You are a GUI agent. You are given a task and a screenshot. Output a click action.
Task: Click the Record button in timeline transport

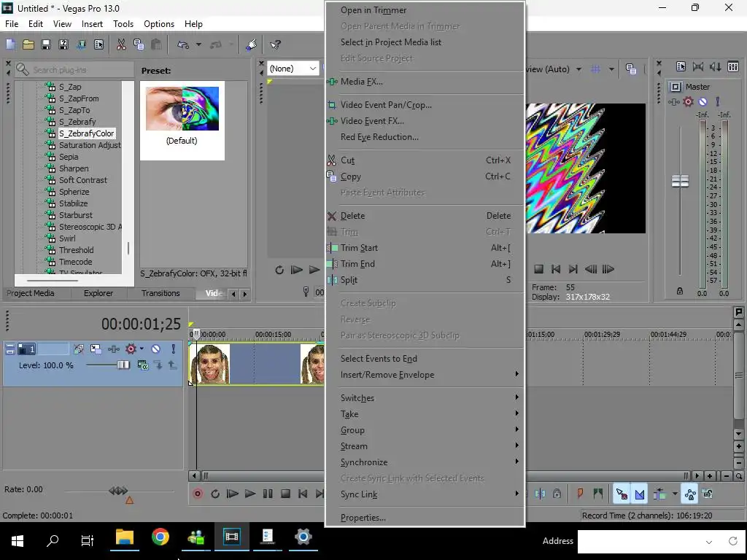tap(197, 494)
